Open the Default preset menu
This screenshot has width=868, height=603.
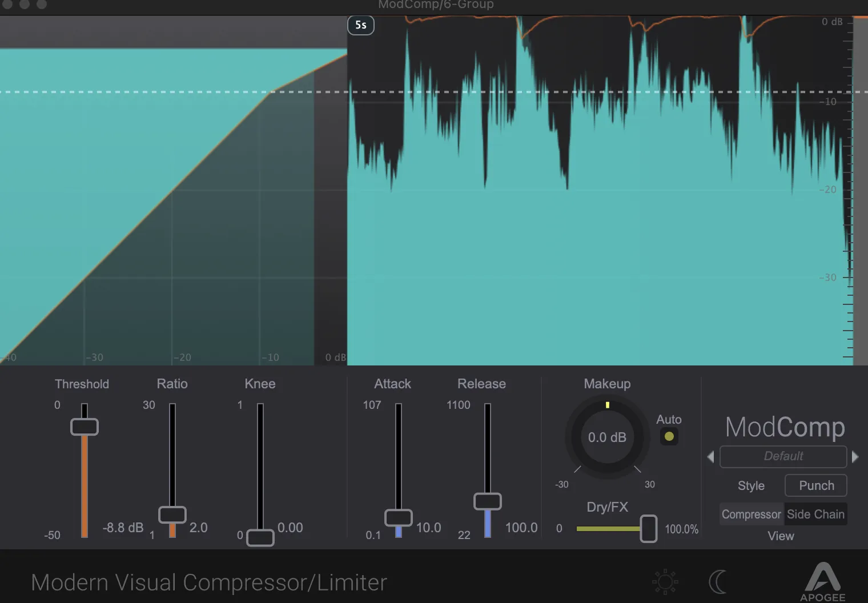tap(783, 456)
